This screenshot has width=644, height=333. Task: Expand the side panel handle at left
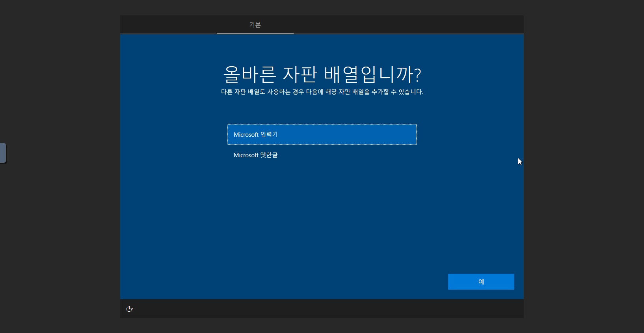[3, 153]
